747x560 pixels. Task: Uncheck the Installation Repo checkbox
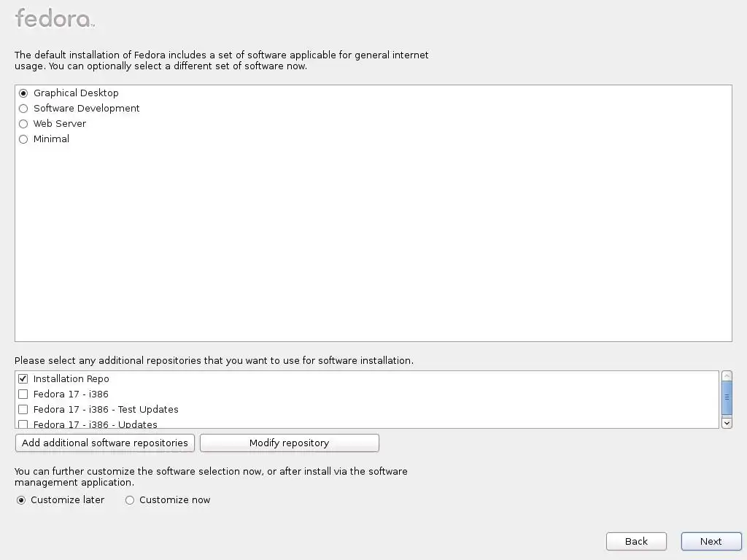pos(23,379)
